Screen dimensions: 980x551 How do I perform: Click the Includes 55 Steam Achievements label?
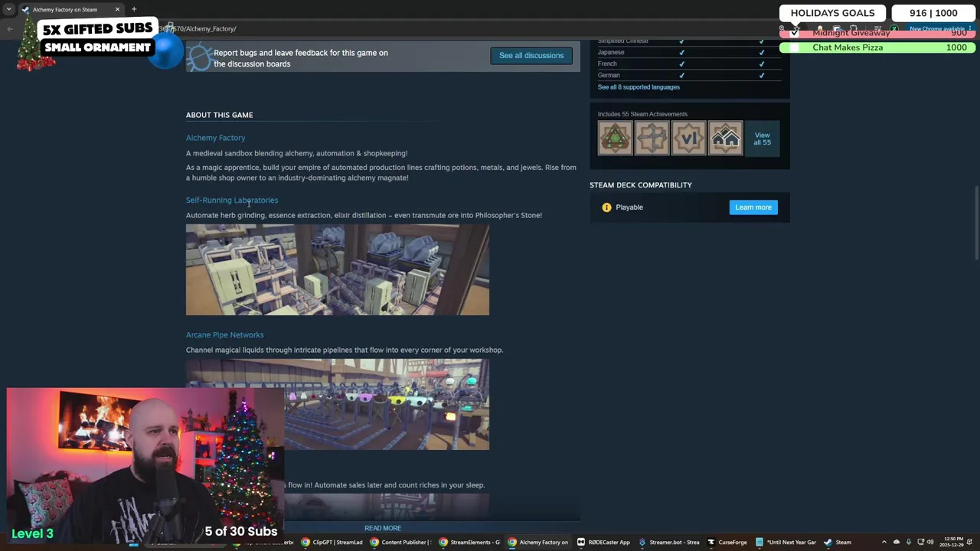(642, 115)
